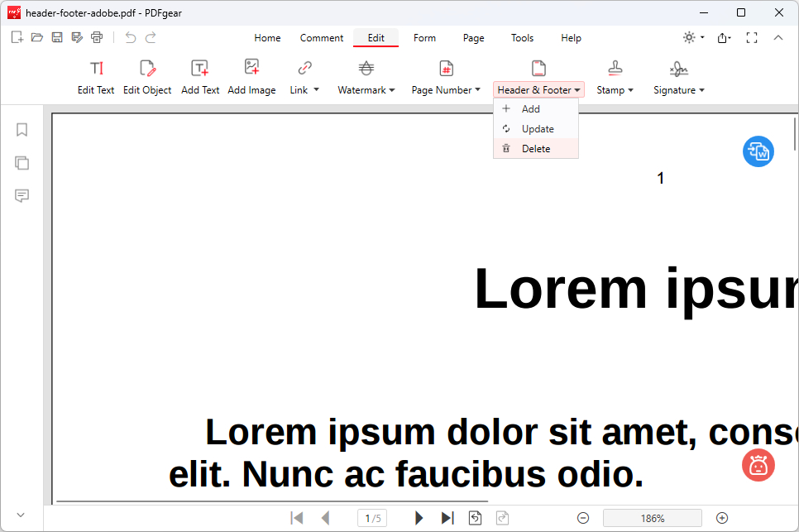Viewport: 799px width, 532px height.
Task: Select Delete from Header & Footer menu
Action: pos(535,149)
